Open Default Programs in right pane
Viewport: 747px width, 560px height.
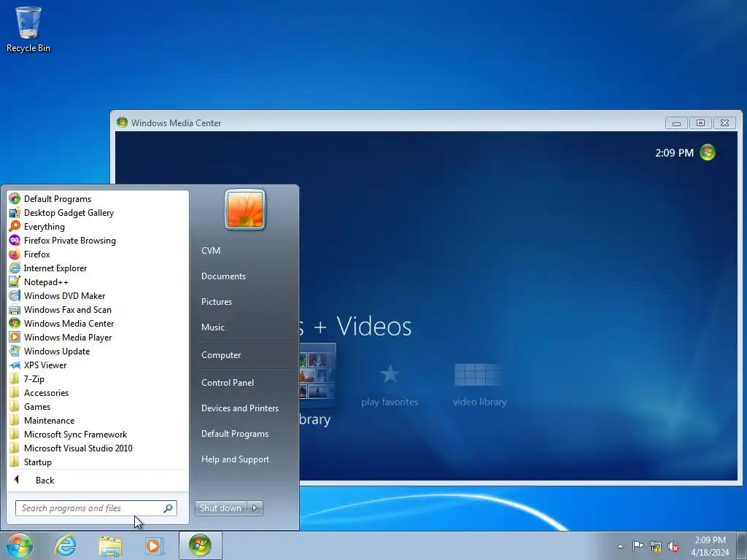tap(234, 434)
